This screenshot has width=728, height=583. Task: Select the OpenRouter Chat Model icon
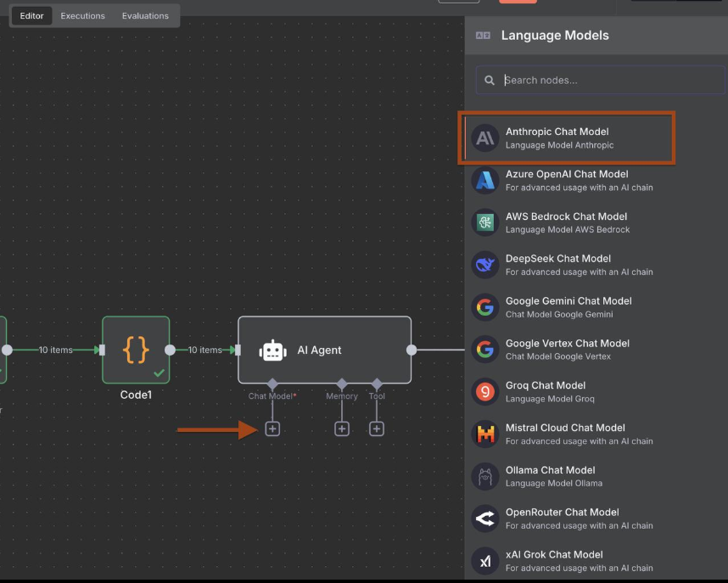[485, 519]
